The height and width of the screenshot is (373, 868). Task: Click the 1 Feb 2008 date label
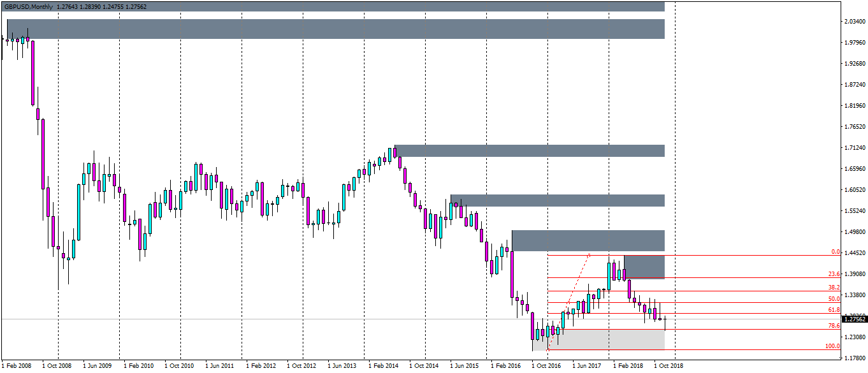[16, 367]
